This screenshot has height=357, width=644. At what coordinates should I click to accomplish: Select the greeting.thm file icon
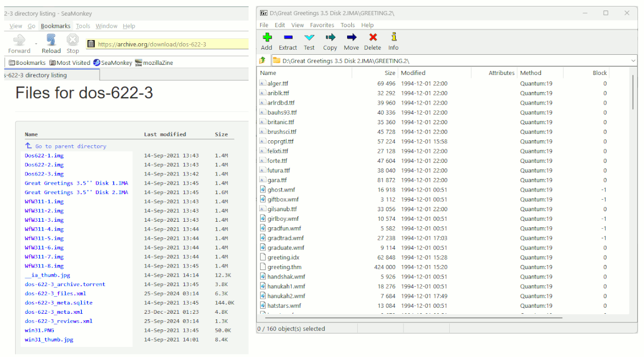[x=263, y=267]
